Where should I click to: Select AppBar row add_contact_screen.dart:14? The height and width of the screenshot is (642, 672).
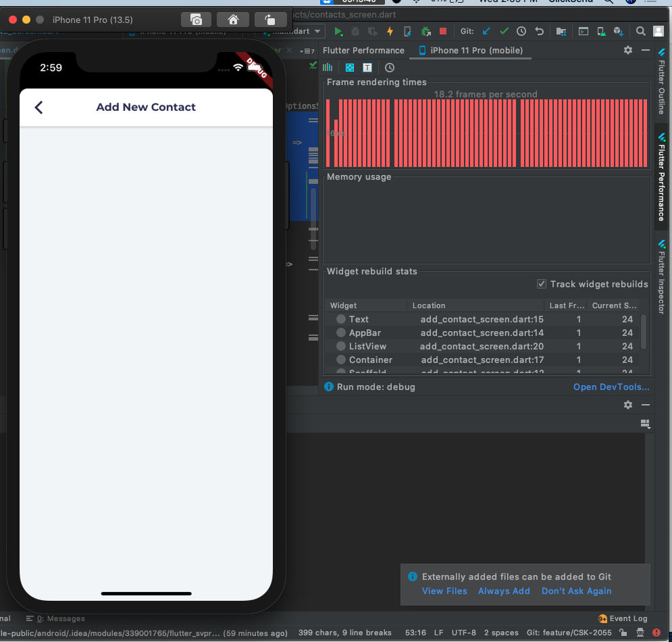(483, 332)
